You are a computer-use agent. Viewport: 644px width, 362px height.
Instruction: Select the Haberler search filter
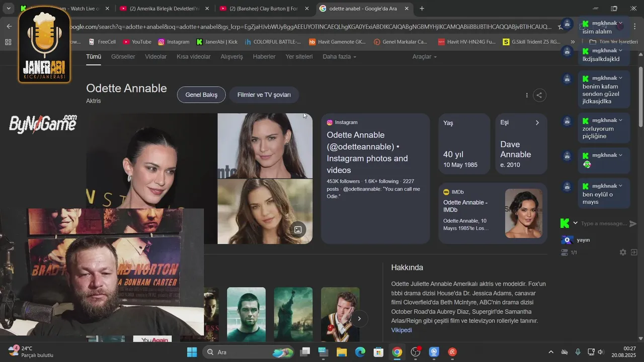[264, 57]
